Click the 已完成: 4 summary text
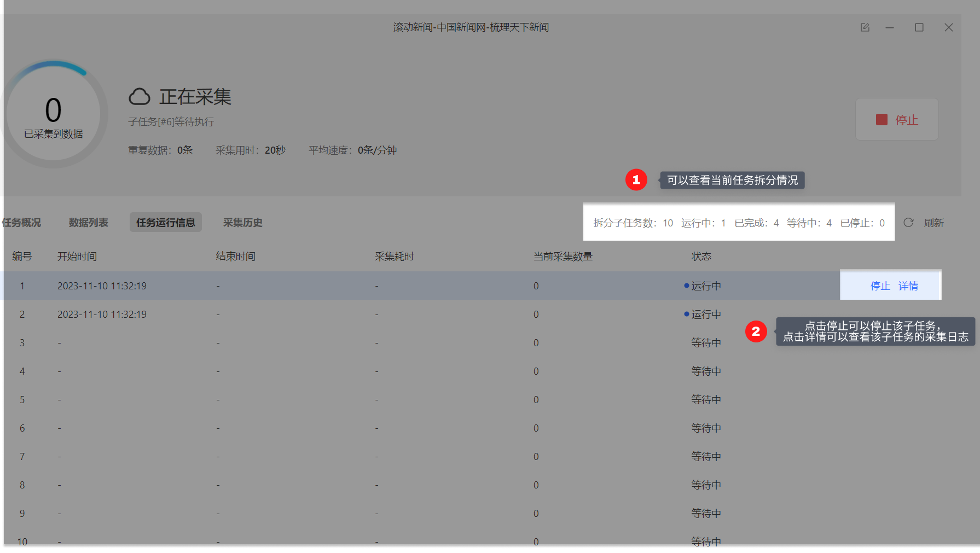980x553 pixels. coord(757,223)
